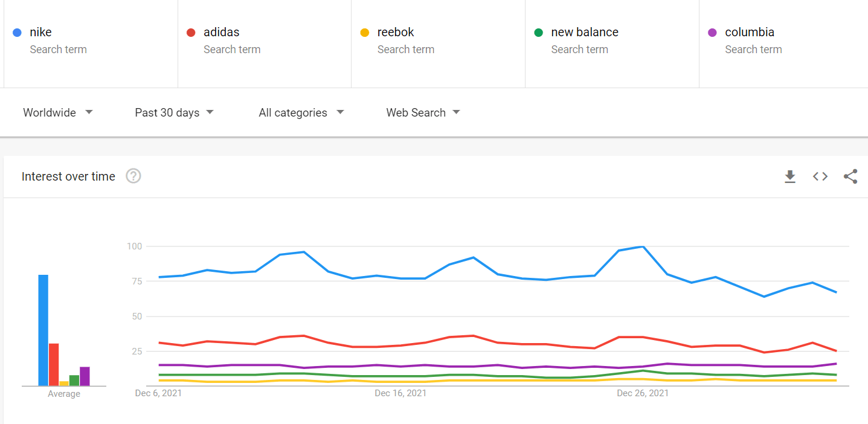
Task: Open the Worldwide region dropdown
Action: pyautogui.click(x=58, y=112)
